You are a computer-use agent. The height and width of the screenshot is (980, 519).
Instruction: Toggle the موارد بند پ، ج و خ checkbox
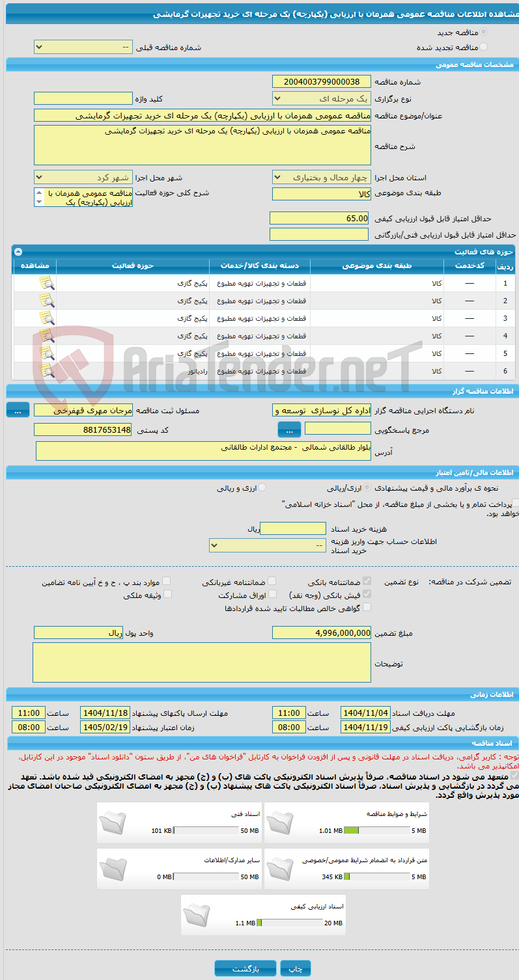pyautogui.click(x=167, y=581)
